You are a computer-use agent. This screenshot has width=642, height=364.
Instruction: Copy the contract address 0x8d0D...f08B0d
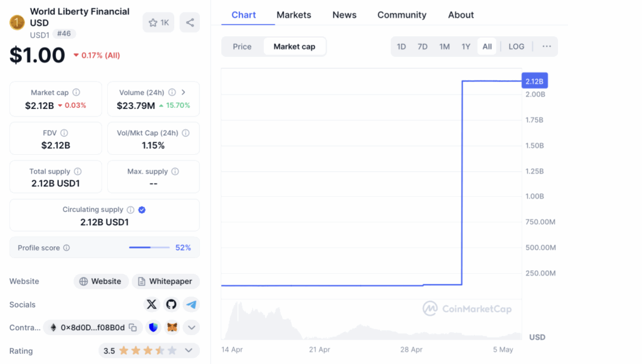coord(133,328)
